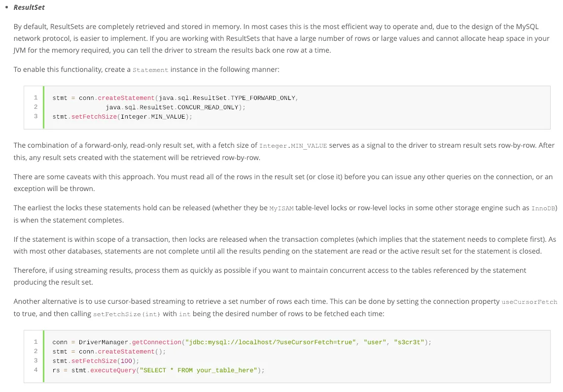
Task: Click the paragraph starting 'Another alternative is to use'
Action: pyautogui.click(x=285, y=307)
